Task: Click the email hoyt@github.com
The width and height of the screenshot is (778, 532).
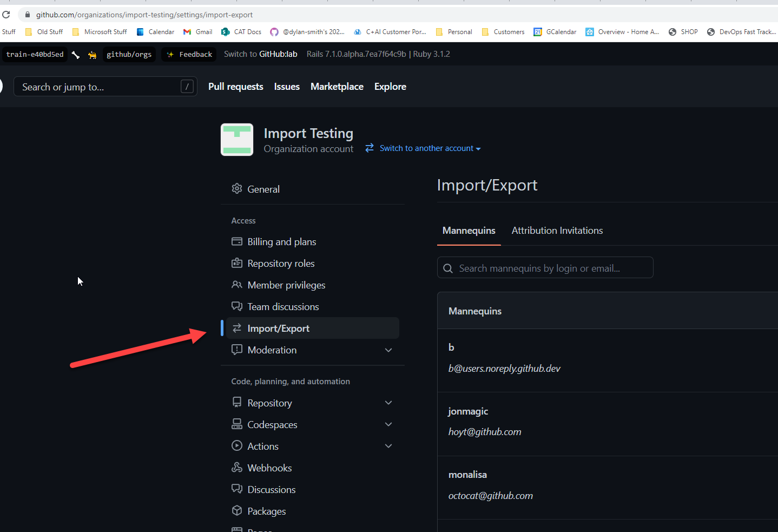Action: (x=485, y=432)
